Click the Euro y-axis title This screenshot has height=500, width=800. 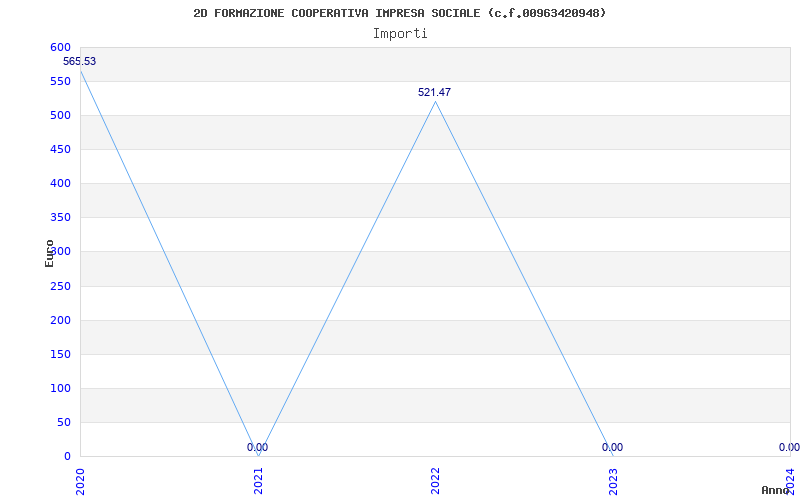pyautogui.click(x=49, y=253)
